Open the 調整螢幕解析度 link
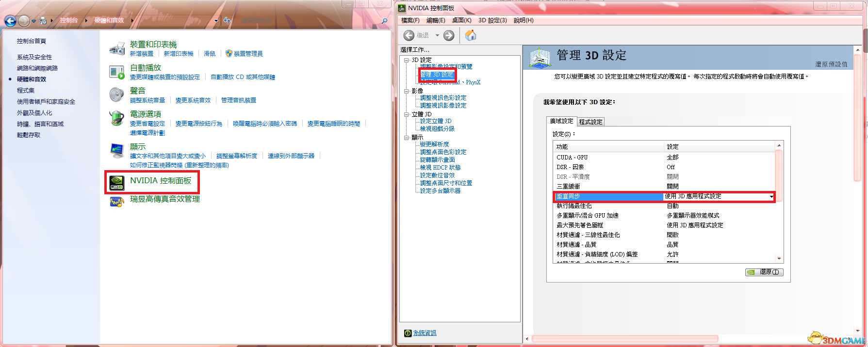868x347 pixels. click(x=237, y=156)
